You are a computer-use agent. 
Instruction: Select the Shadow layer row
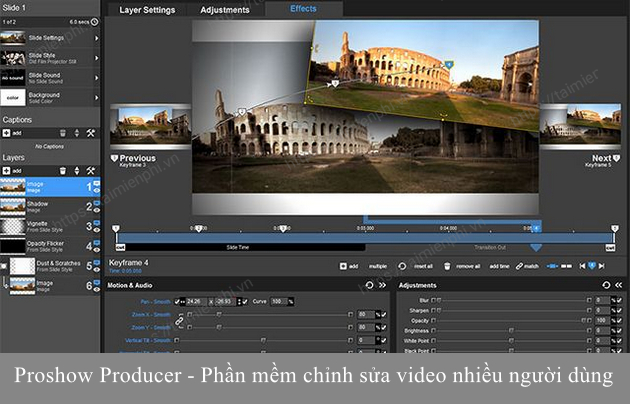[50, 207]
